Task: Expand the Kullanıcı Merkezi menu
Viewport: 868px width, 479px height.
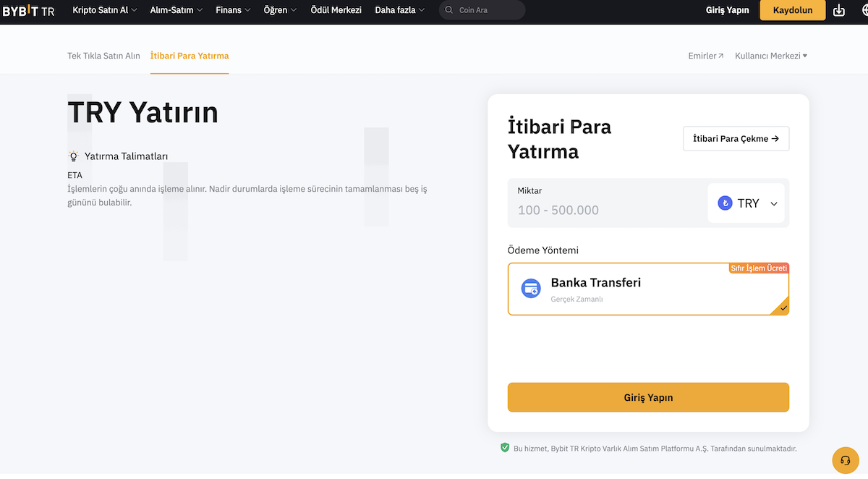Action: click(771, 55)
